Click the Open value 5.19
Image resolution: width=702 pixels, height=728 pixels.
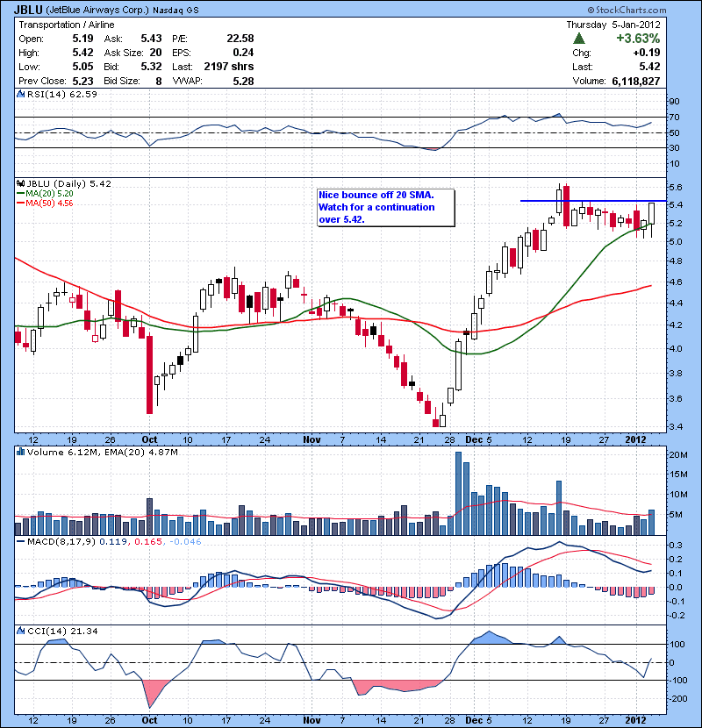pyautogui.click(x=82, y=39)
